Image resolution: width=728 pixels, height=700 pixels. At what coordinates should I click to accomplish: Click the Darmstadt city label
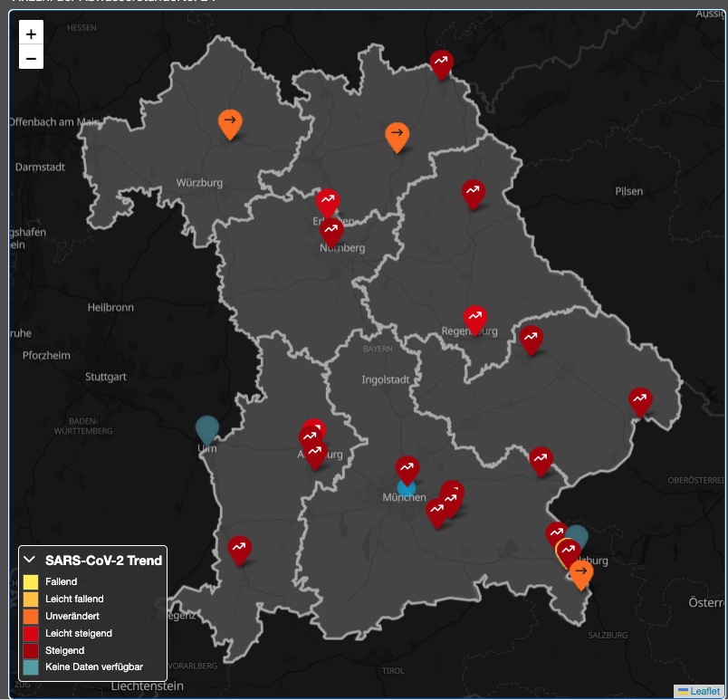[x=40, y=168]
